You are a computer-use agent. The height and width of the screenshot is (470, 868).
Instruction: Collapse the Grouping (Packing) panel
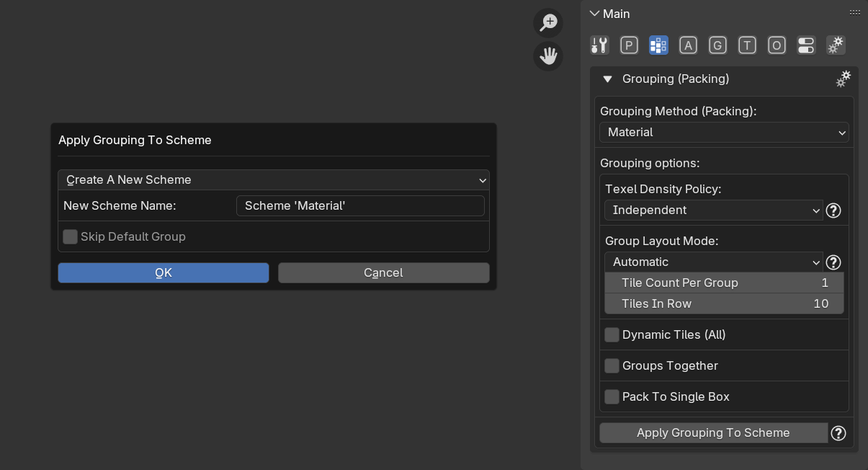tap(607, 79)
